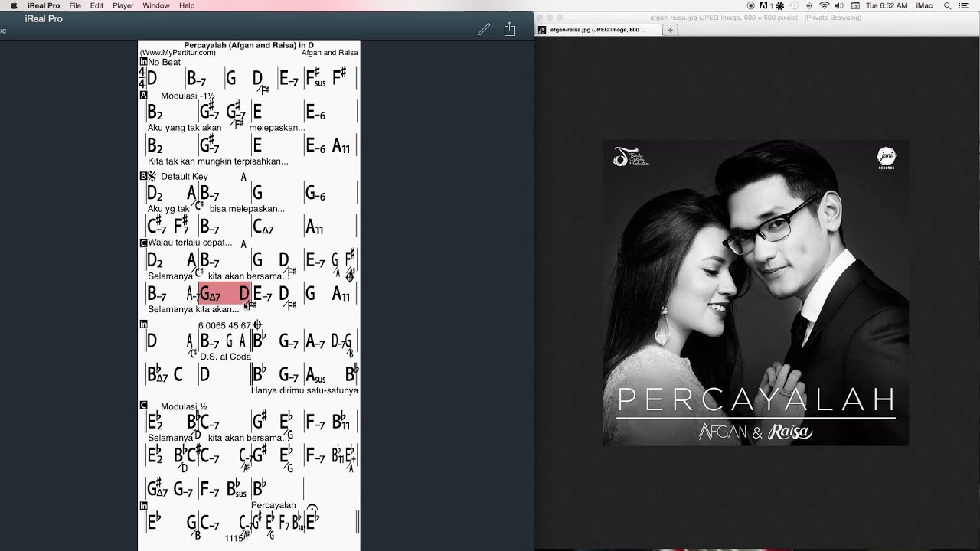Viewport: 980px width, 551px height.
Task: Click the segno symbol beside Default Key
Action: [152, 176]
